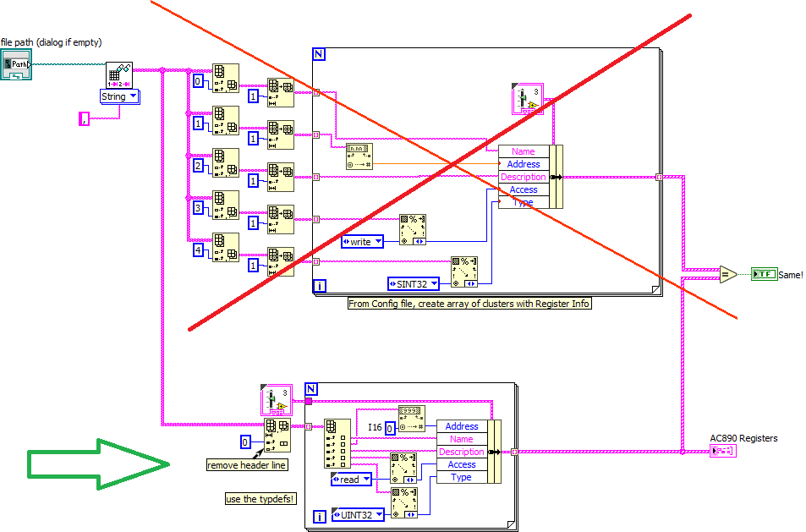The image size is (806, 532).
Task: Click the Read From Spreadsheet File VI
Action: pos(119,75)
